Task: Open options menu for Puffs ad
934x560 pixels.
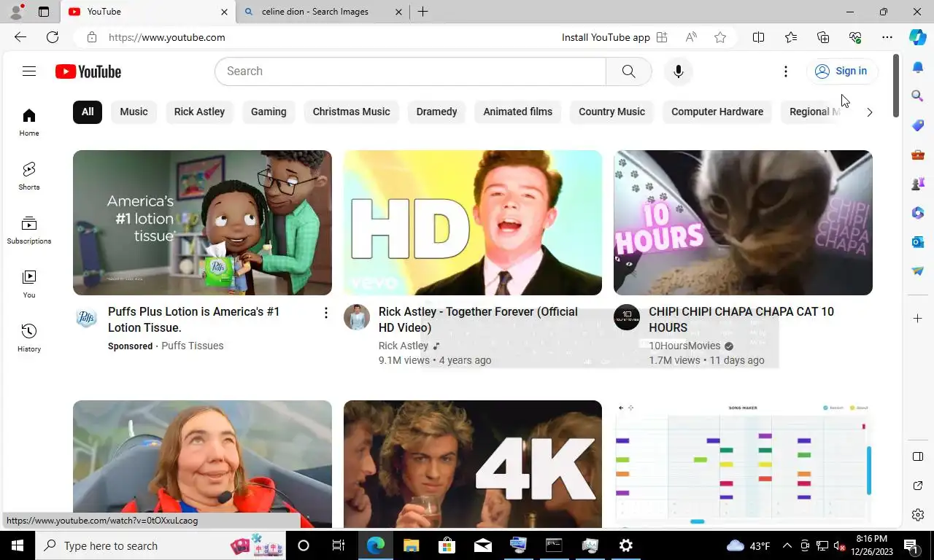Action: click(325, 313)
